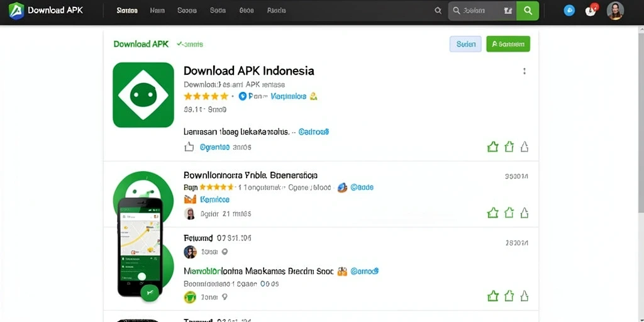The image size is (644, 322).
Task: Click the small user avatar beside "21 mntes"
Action: (189, 214)
